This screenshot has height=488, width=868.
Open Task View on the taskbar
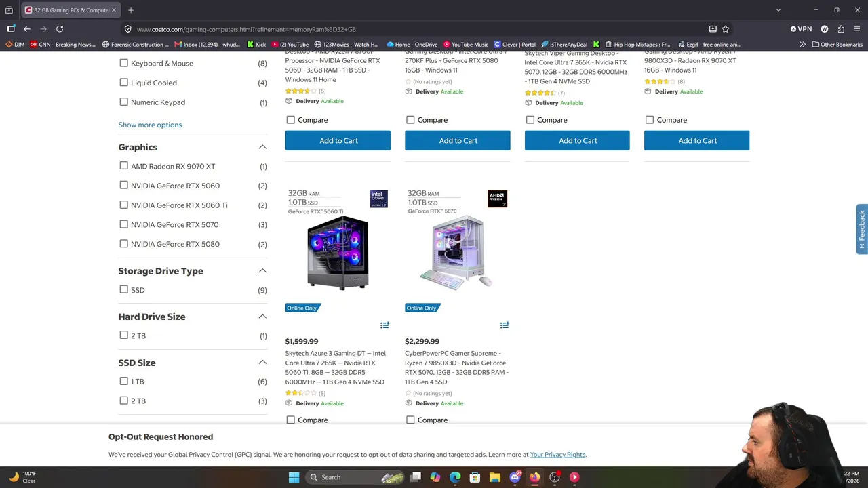click(416, 477)
